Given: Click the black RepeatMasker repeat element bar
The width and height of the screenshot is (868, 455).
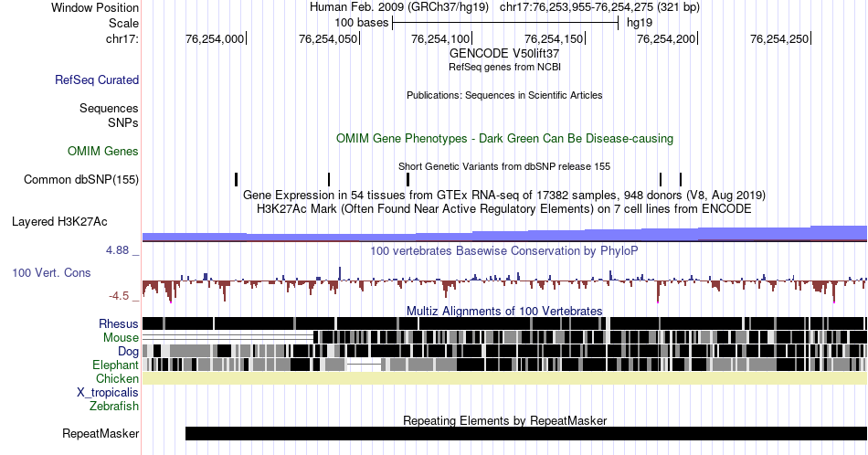Looking at the screenshot, I should (x=526, y=433).
